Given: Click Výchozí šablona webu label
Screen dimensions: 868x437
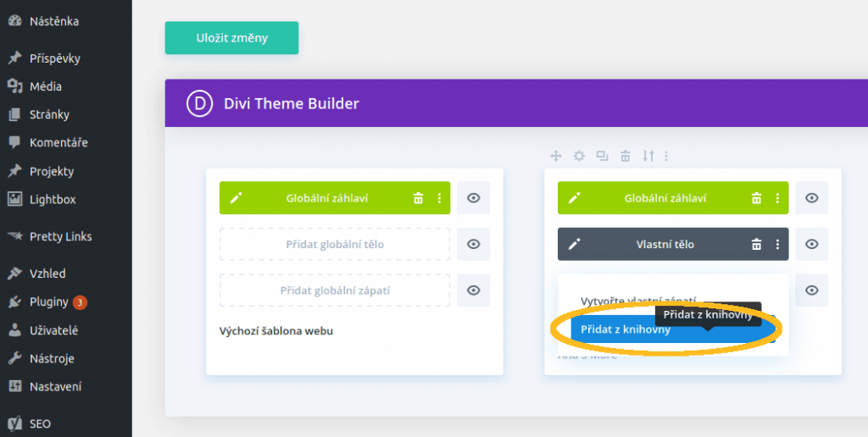Looking at the screenshot, I should [x=276, y=331].
